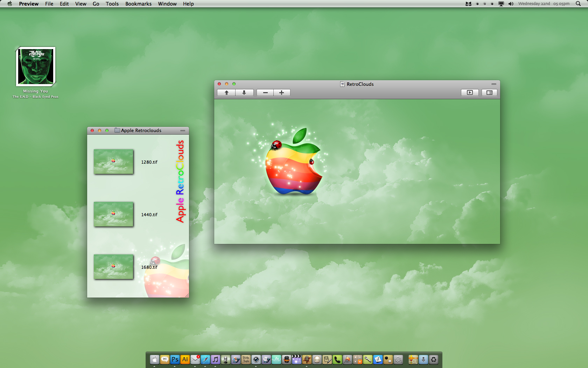Start slideshow in RetroClouds window
The image size is (588, 368).
[470, 93]
